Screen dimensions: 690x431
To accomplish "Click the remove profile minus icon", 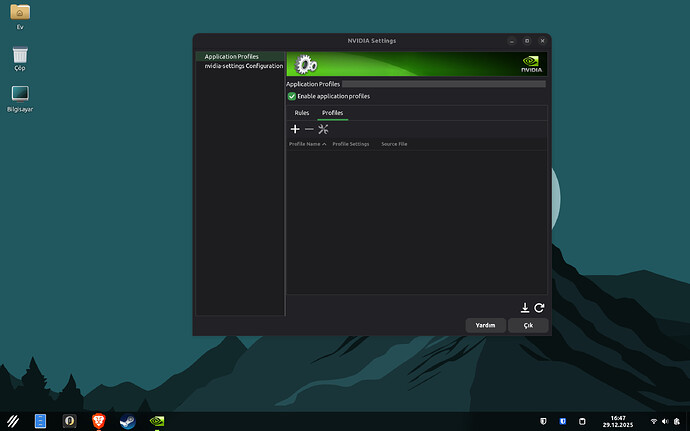I will [x=309, y=129].
